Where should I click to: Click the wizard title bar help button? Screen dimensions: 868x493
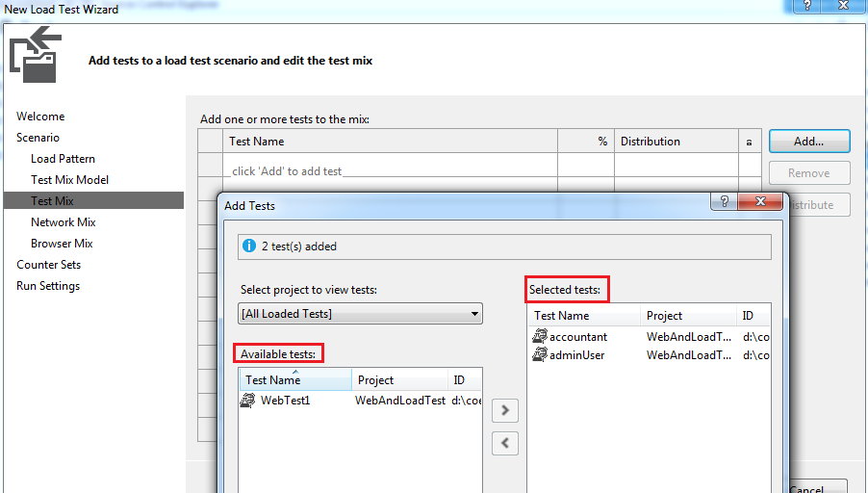click(807, 6)
